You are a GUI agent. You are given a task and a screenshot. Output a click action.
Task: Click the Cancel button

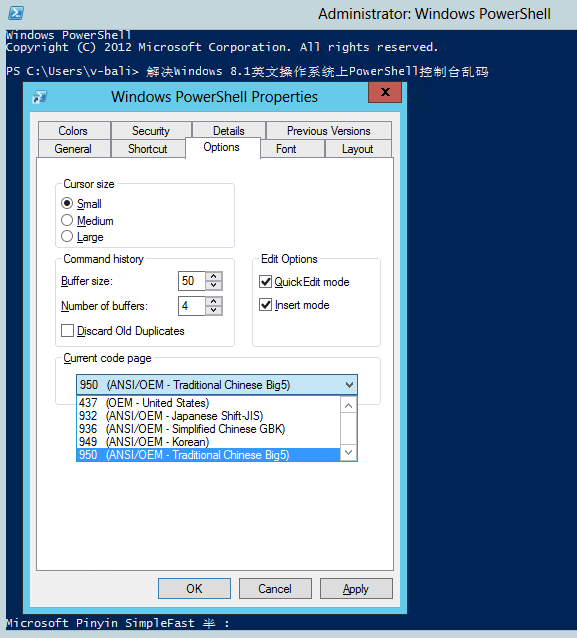275,588
